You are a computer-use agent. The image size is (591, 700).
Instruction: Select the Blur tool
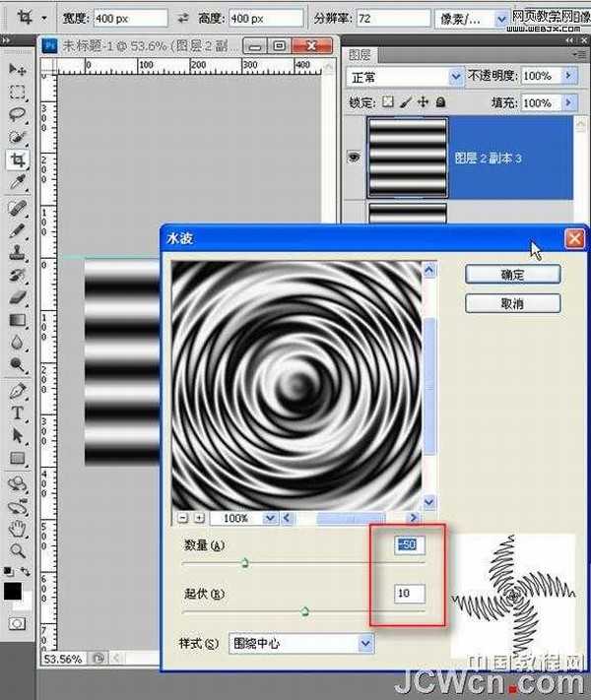[18, 343]
